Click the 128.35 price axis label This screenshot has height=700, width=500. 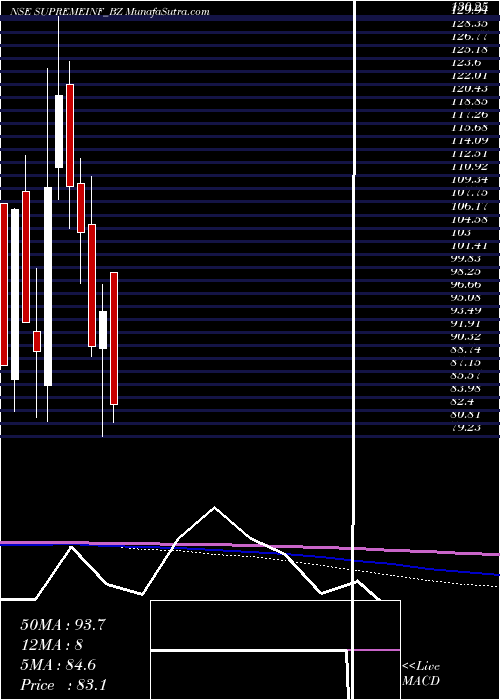(x=471, y=23)
